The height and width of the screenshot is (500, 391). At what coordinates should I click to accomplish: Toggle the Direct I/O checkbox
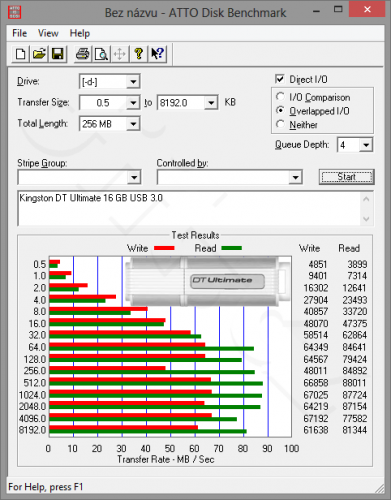pyautogui.click(x=280, y=79)
